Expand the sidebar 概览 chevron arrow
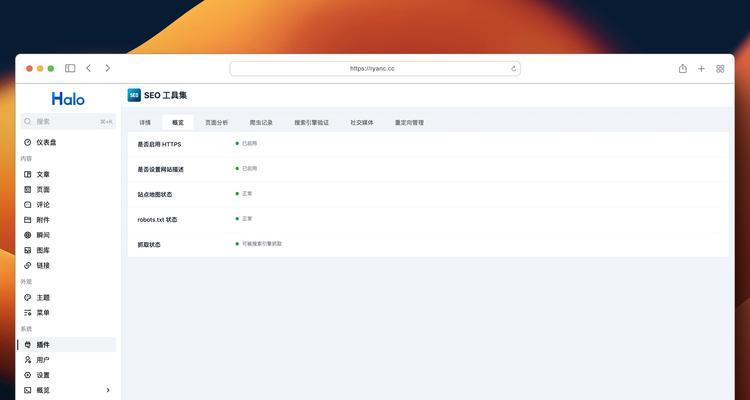This screenshot has height=400, width=750. pos(108,390)
